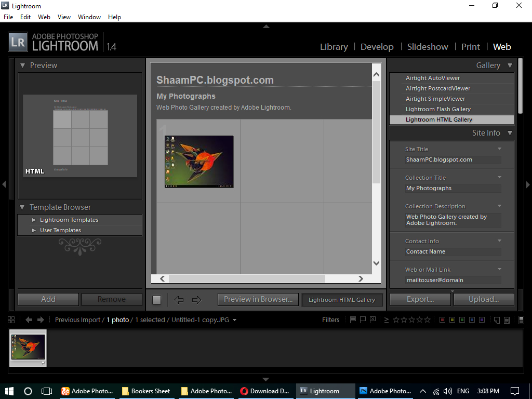Collapse the top module panel arrow

click(x=267, y=26)
